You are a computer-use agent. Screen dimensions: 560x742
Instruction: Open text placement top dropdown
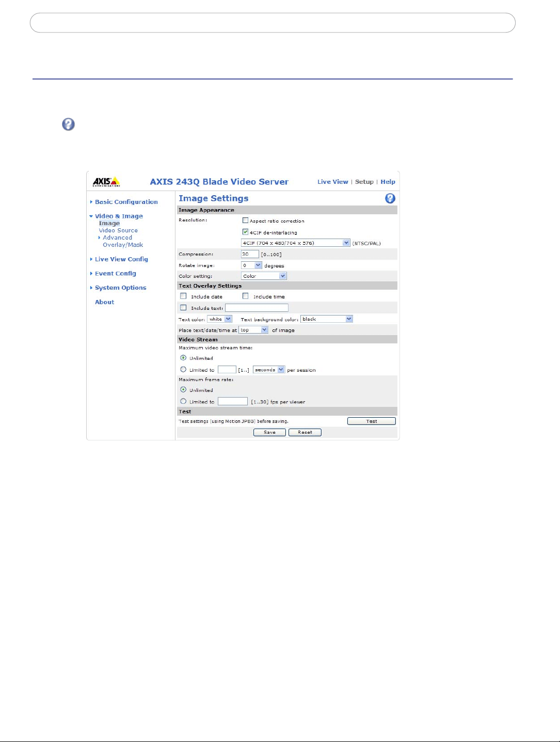click(x=253, y=330)
